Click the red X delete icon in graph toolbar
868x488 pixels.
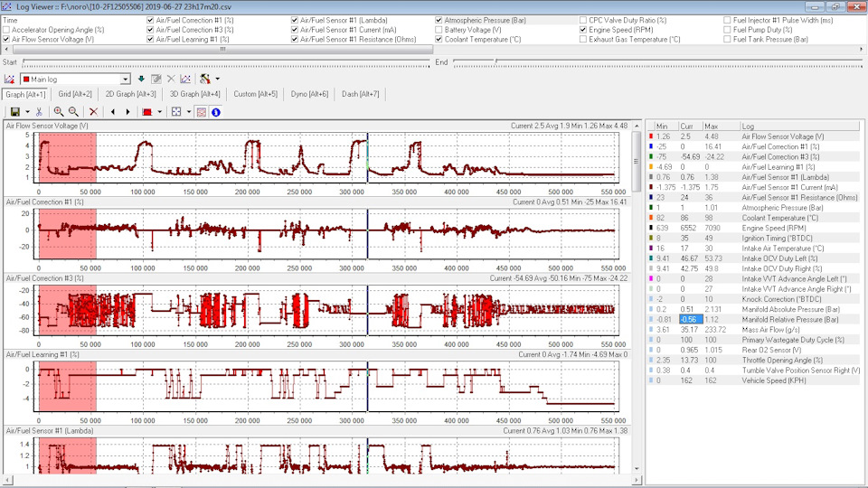[x=93, y=112]
